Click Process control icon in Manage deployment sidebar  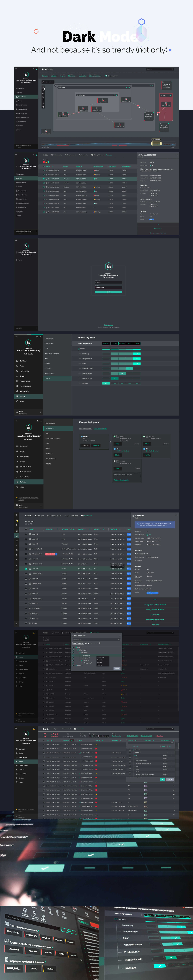coord(17,467)
